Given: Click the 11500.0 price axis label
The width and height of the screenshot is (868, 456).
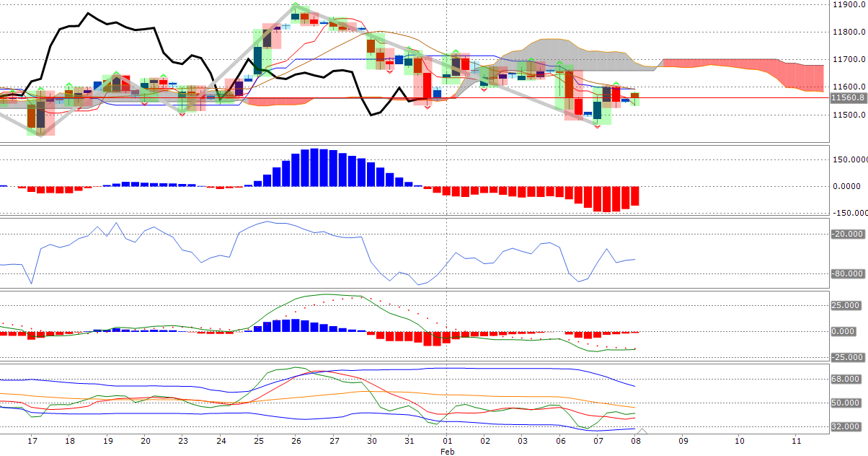Looking at the screenshot, I should pyautogui.click(x=849, y=115).
